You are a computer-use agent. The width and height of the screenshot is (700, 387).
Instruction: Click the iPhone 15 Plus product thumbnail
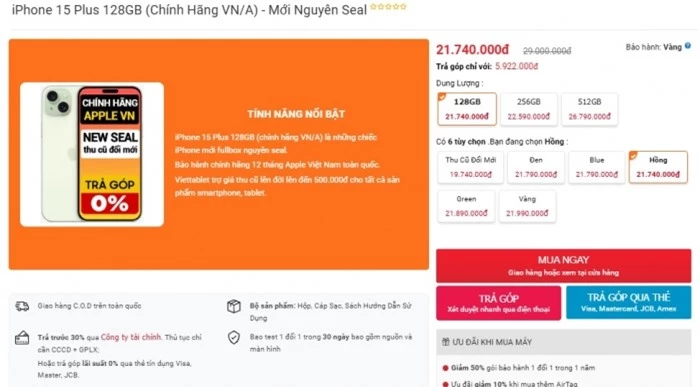click(x=92, y=154)
